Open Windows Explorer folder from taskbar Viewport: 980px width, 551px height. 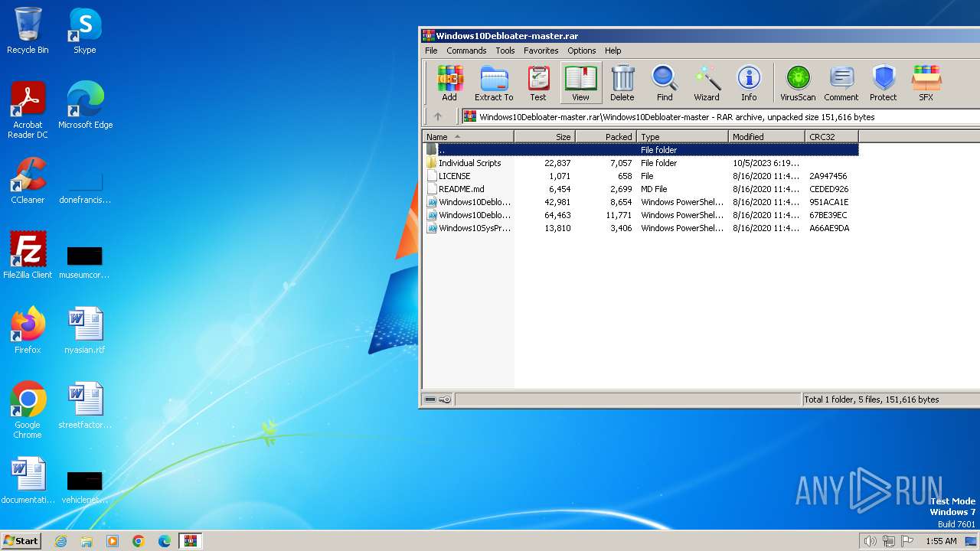point(87,541)
